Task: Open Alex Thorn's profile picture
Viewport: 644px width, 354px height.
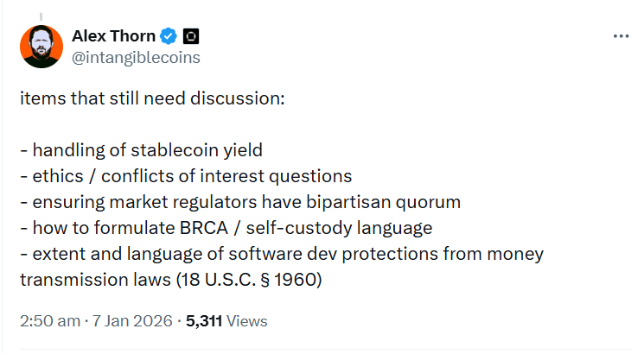Action: (x=41, y=47)
